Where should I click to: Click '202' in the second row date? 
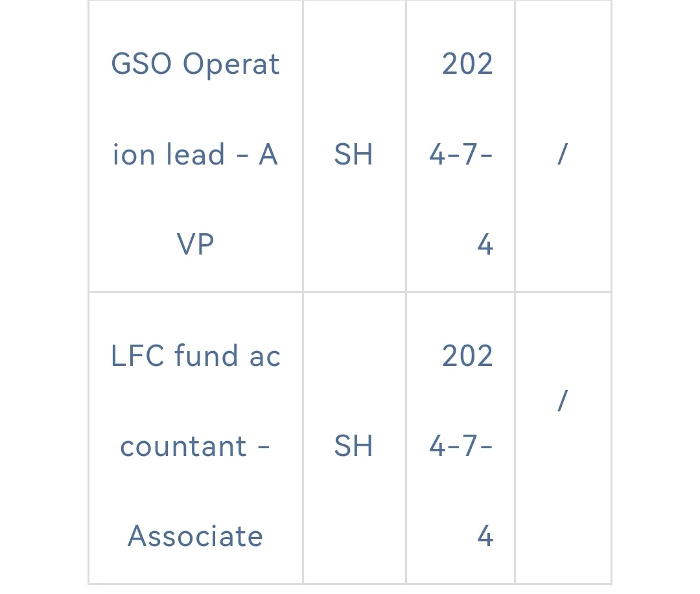click(x=467, y=356)
